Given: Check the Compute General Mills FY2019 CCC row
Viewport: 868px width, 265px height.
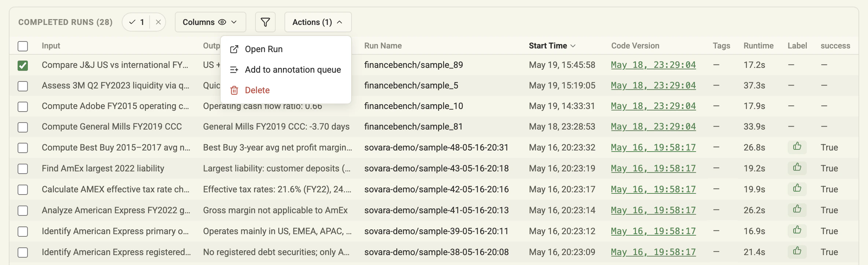Looking at the screenshot, I should click(x=23, y=127).
